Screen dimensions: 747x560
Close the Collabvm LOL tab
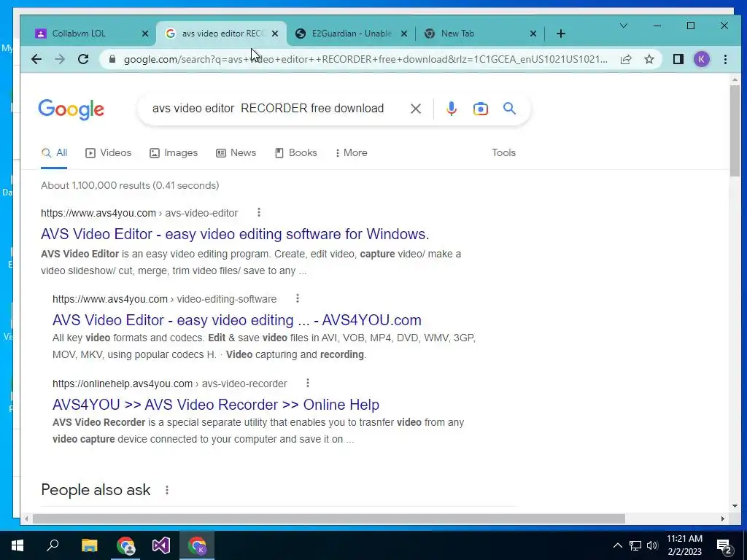[145, 34]
